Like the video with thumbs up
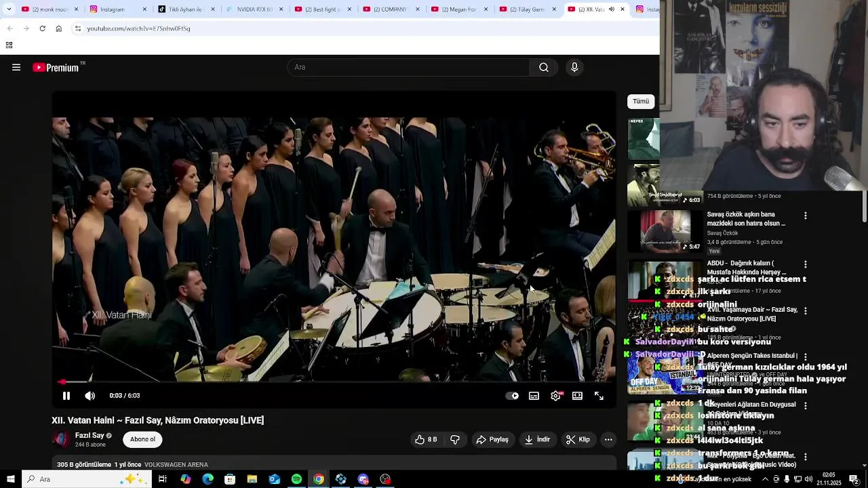The height and width of the screenshot is (488, 868). point(427,439)
